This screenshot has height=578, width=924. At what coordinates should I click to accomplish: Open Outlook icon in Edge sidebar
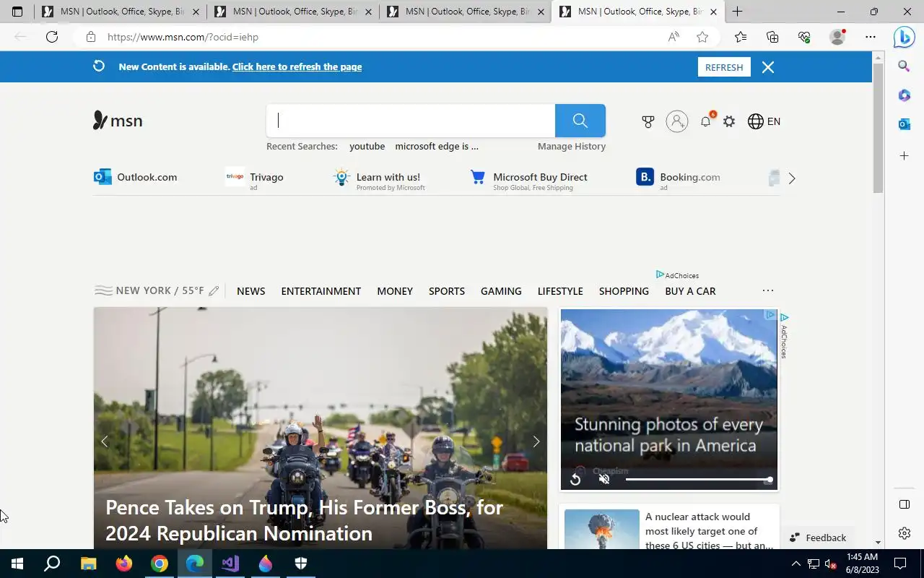coord(904,124)
